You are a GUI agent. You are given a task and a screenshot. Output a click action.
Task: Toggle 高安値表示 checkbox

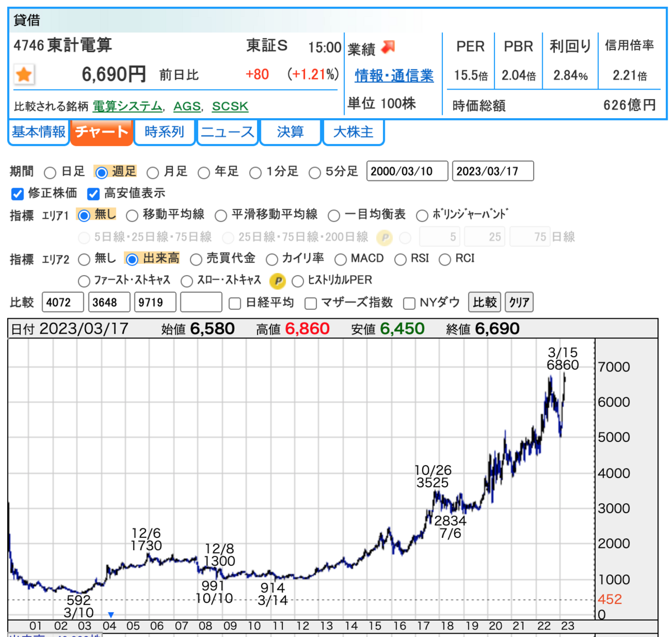click(94, 194)
